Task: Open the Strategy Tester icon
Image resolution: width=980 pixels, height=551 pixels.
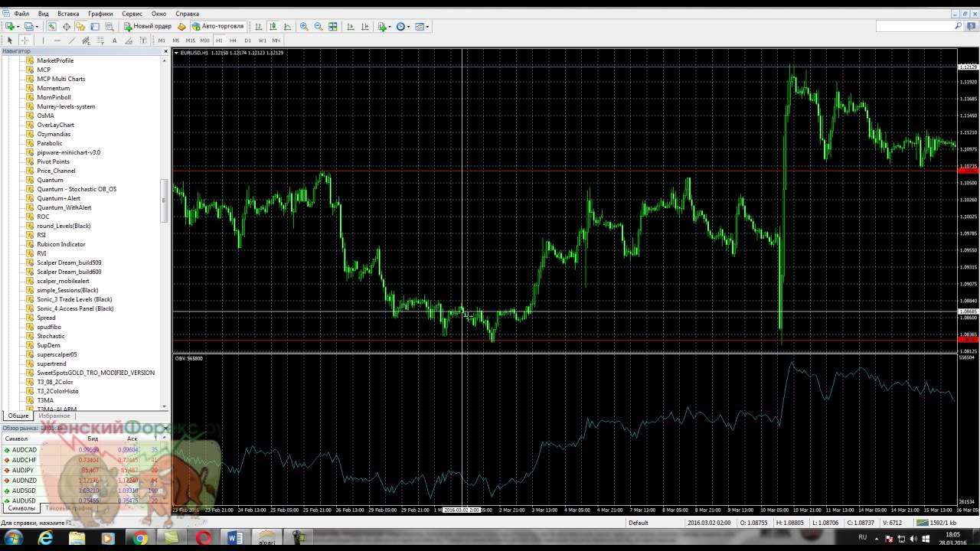Action: pos(109,26)
